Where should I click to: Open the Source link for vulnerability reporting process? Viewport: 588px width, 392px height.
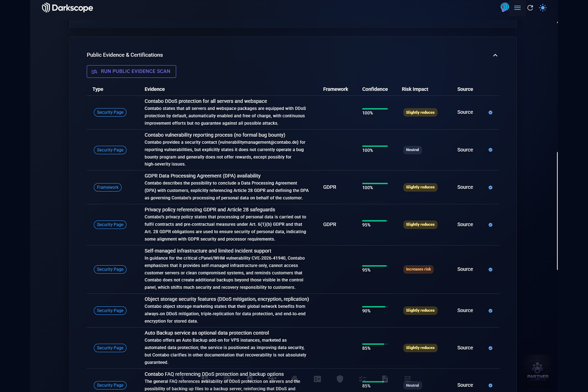465,150
